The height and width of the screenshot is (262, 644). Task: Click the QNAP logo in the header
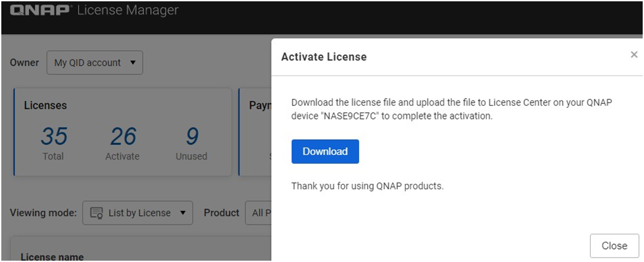click(40, 11)
